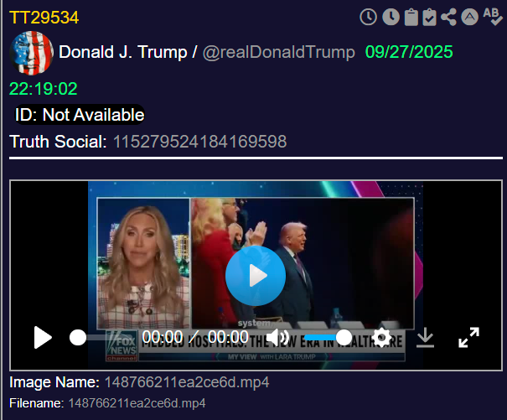Download the video with the arrow icon
507x420 pixels.
425,338
